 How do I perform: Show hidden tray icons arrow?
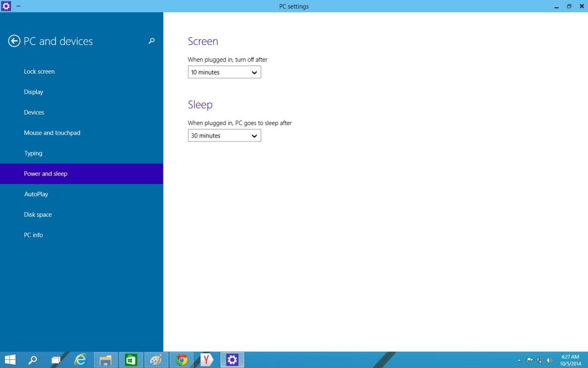(x=519, y=360)
